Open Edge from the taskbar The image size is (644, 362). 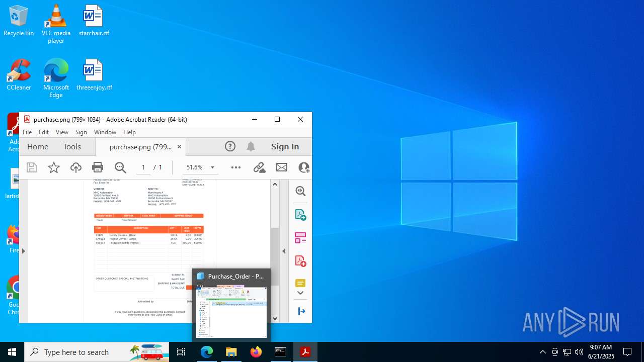[x=207, y=352]
